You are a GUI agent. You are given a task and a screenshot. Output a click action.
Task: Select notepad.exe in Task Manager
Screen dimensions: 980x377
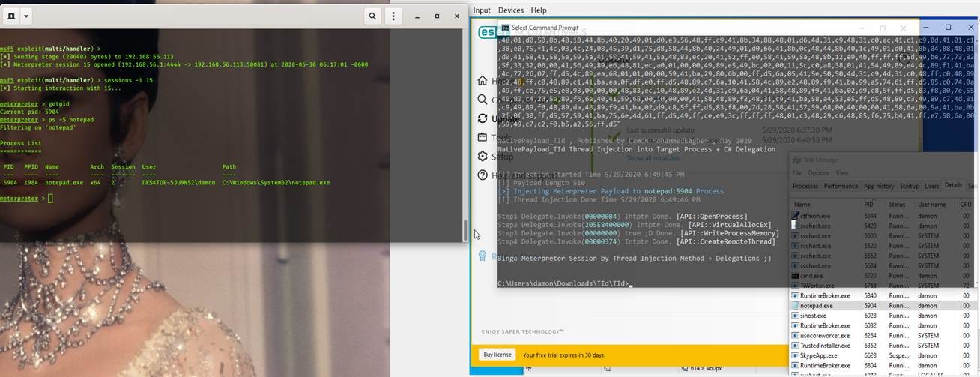(x=884, y=306)
